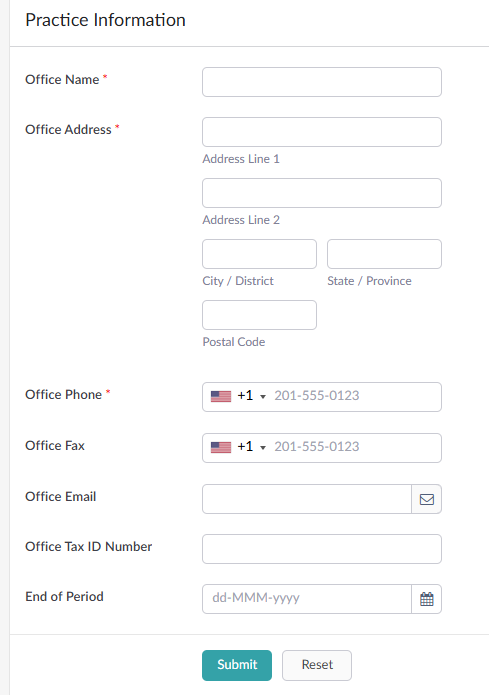Click the Office Phone number field
This screenshot has height=695, width=489.
(x=355, y=397)
